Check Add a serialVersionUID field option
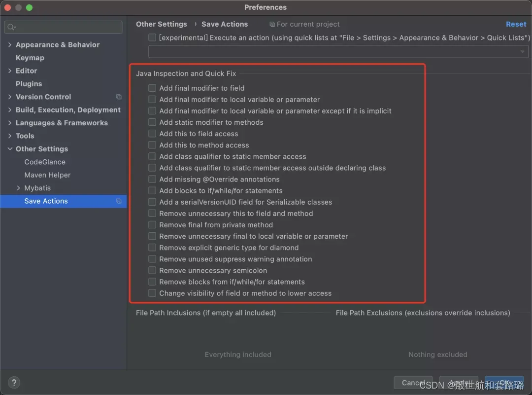The width and height of the screenshot is (532, 395). [152, 202]
